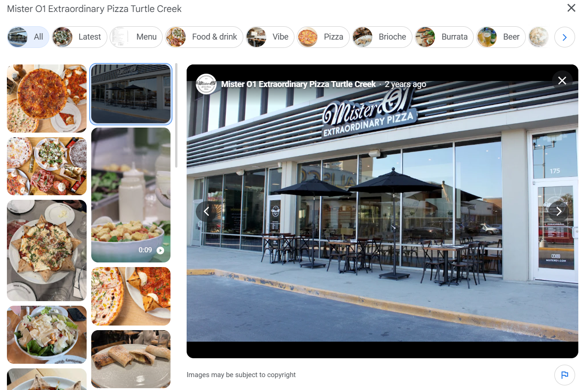Go back to the previous photo
The width and height of the screenshot is (588, 390).
click(x=206, y=211)
